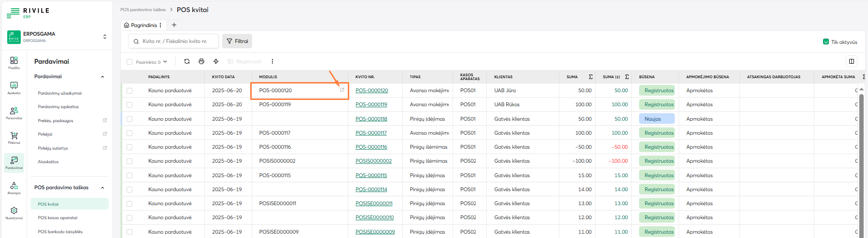868x238 pixels.
Task: Expand the Pasirinkta selection dropdown arrow
Action: pos(165,62)
